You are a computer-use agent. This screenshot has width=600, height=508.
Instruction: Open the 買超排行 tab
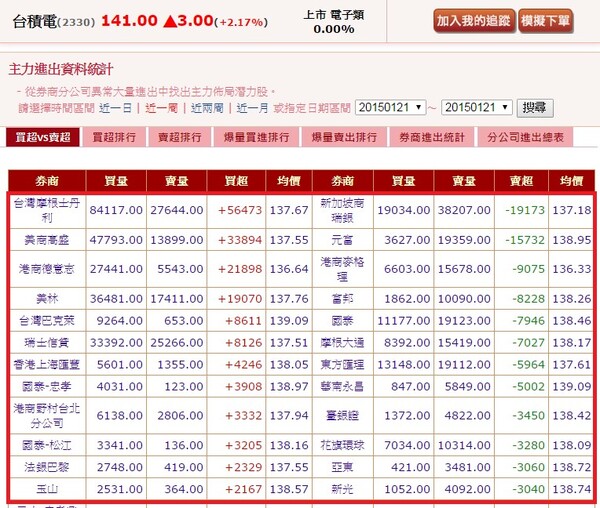[112, 138]
